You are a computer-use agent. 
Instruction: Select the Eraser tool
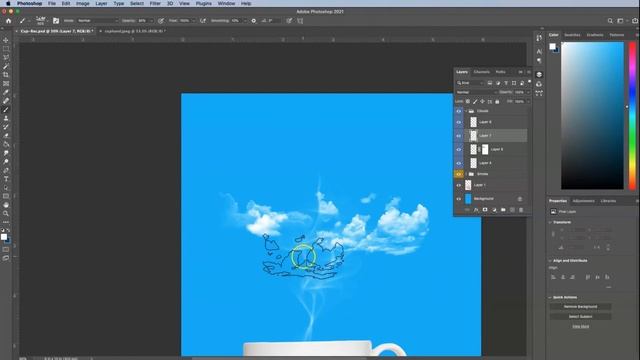(x=6, y=136)
